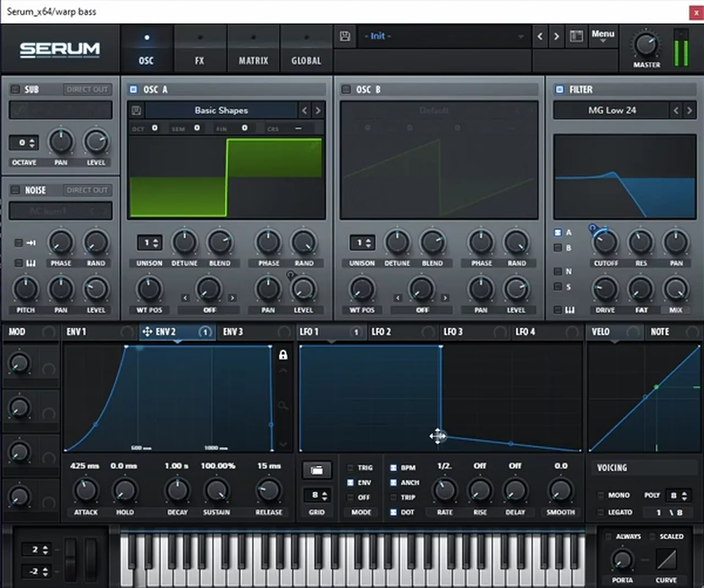Click POLY voice count stepper
Viewport: 704px width, 588px height.
click(678, 495)
